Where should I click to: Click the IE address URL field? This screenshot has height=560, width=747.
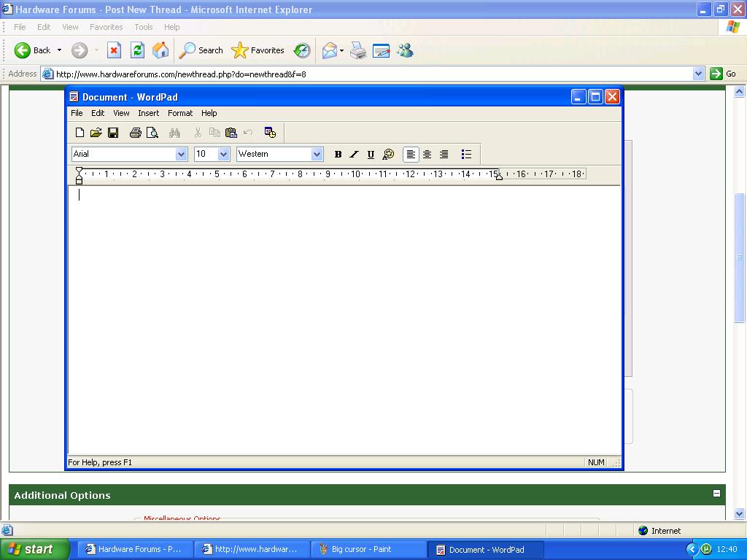coord(367,74)
